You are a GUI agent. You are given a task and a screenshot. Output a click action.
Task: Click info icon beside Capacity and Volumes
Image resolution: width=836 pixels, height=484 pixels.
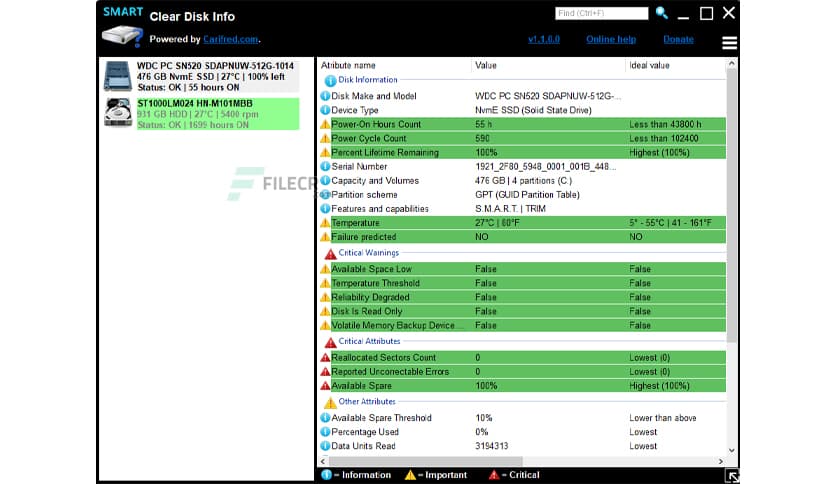pyautogui.click(x=325, y=180)
